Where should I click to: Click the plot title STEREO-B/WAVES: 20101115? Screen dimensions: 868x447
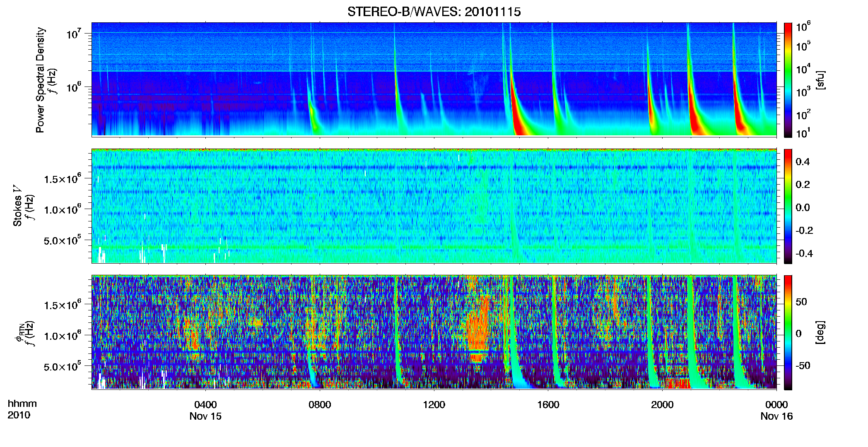click(x=434, y=12)
